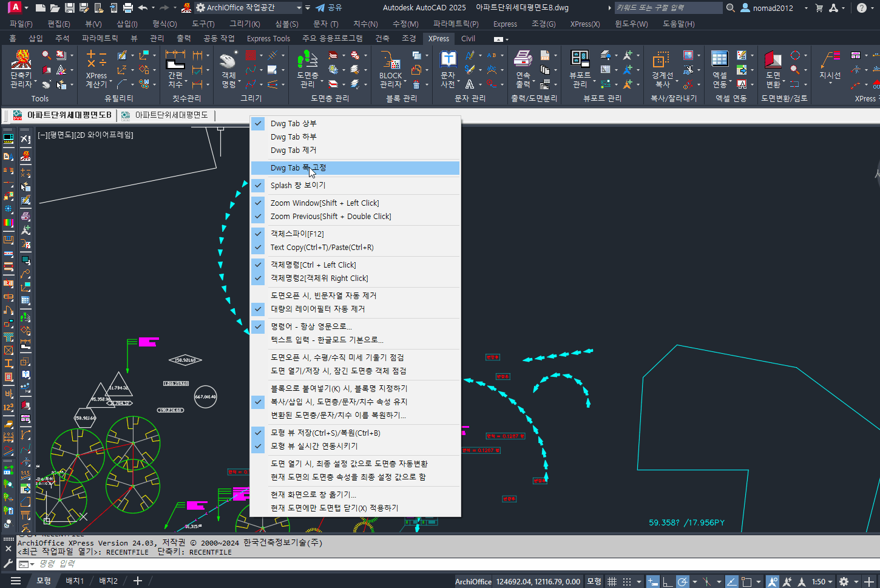This screenshot has height=588, width=880.
Task: Click the 모형 model space status button
Action: tap(594, 581)
